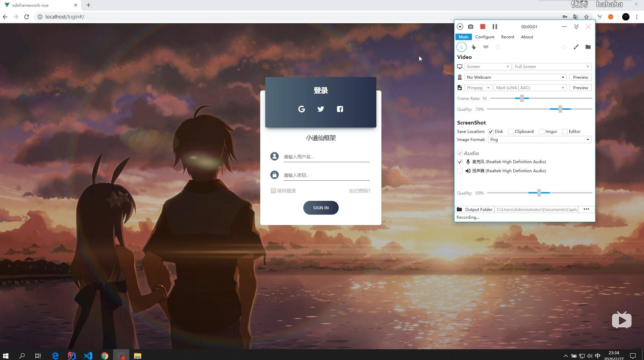Click the collapse-up circle icon in Captura

460,27
